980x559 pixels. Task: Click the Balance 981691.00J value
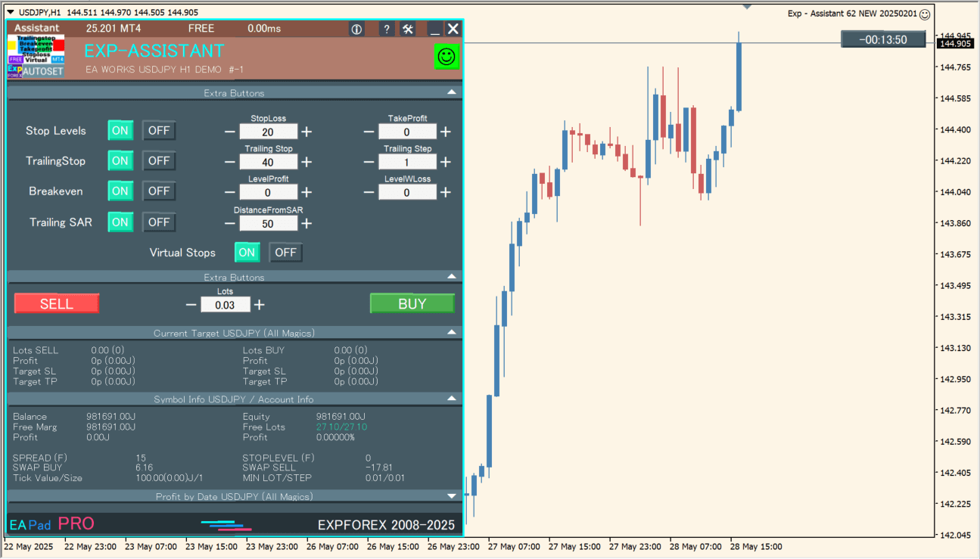coord(110,416)
